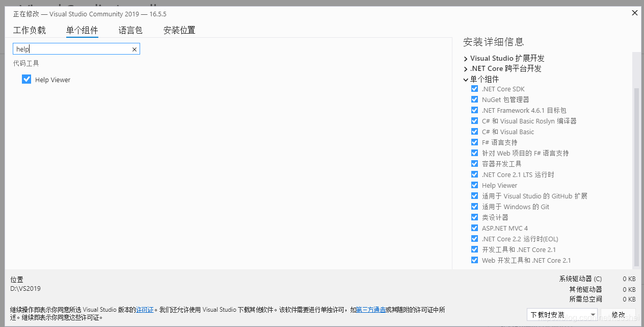Click the 系统驱动器 (C) size entry
Screen dimensions: 644x327
(580, 279)
